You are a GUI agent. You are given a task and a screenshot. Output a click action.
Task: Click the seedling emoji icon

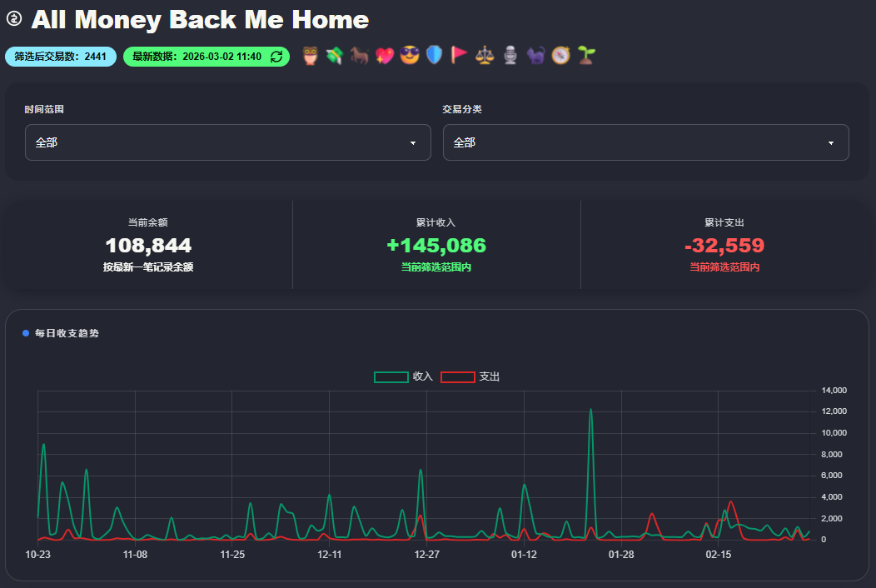pyautogui.click(x=586, y=56)
